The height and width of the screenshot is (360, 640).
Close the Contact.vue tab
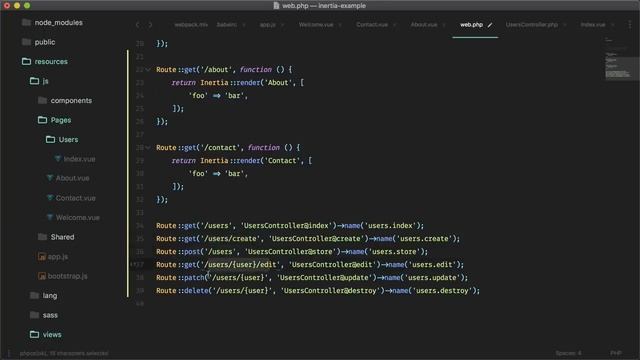395,25
